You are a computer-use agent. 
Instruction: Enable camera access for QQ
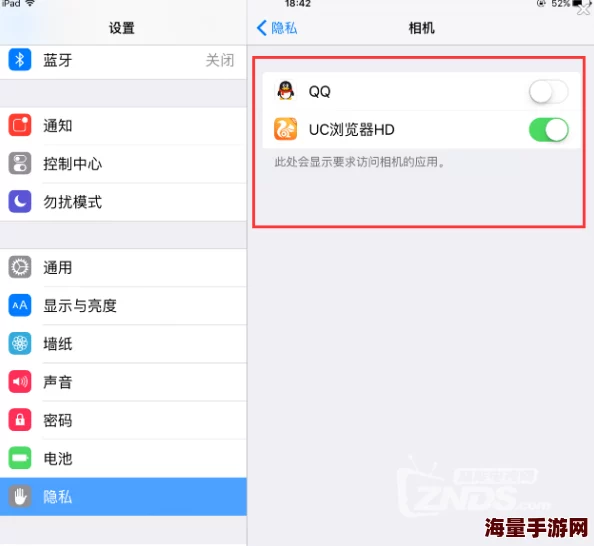(x=549, y=92)
